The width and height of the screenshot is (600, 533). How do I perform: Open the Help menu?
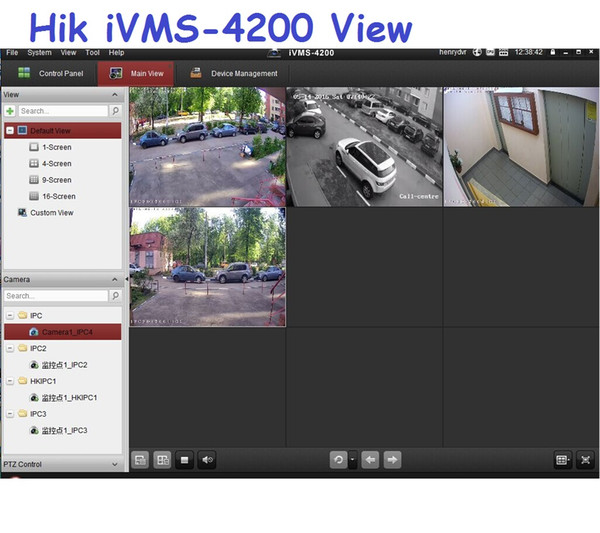(116, 52)
